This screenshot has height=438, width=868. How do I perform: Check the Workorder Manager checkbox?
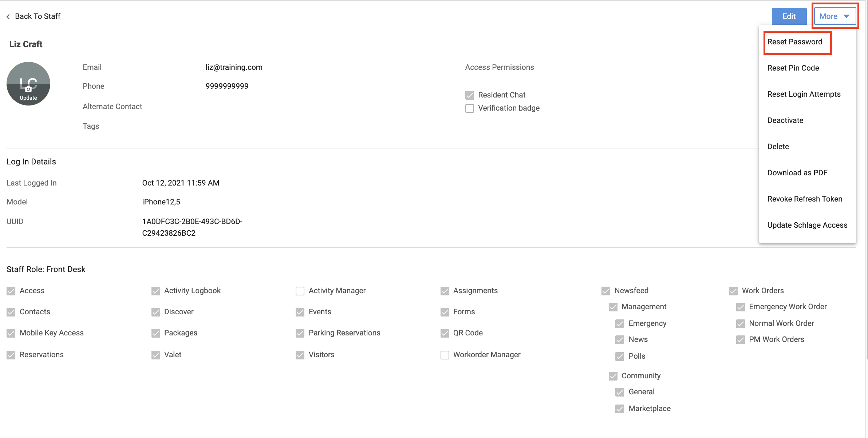click(x=445, y=355)
